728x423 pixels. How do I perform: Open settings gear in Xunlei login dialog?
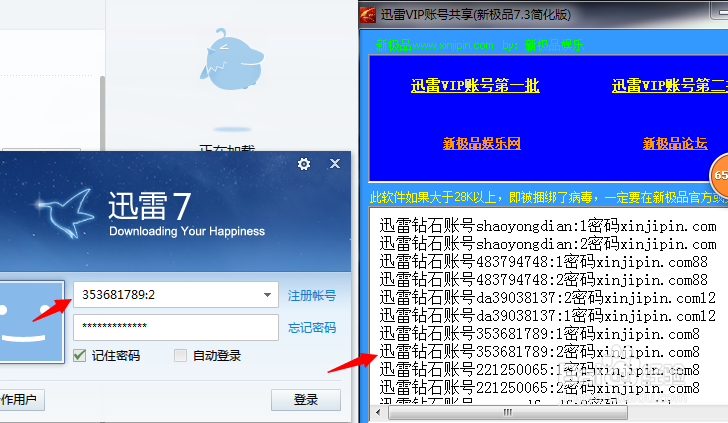[304, 164]
